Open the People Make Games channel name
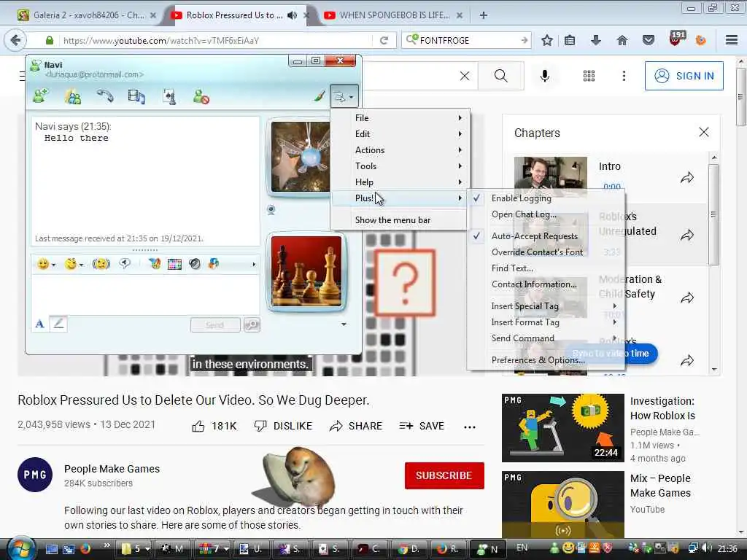747x560 pixels. pyautogui.click(x=112, y=469)
